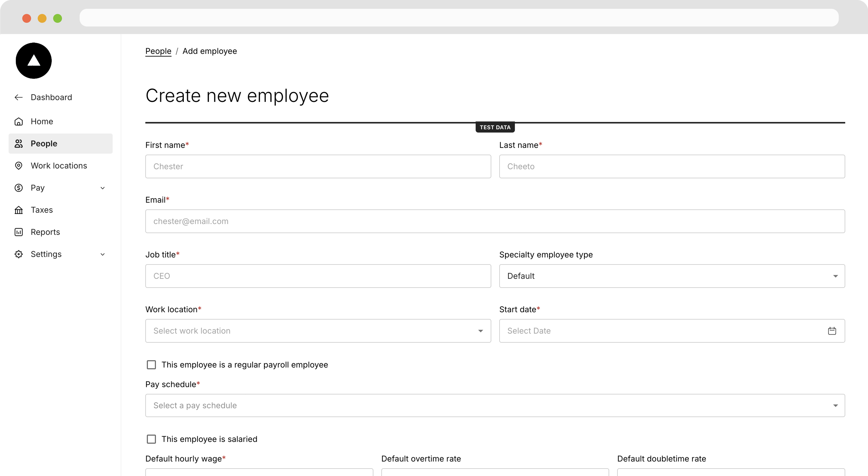Click the Taxes bank building icon

(x=19, y=210)
